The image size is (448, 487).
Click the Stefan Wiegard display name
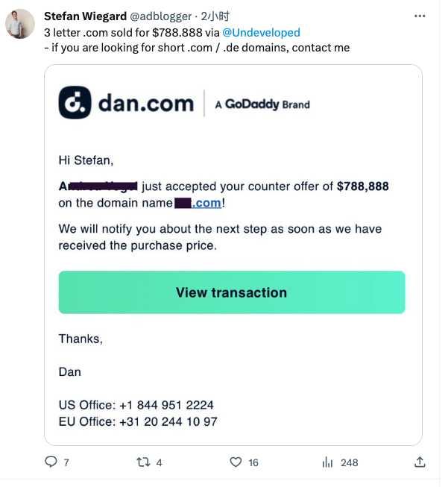click(x=86, y=16)
